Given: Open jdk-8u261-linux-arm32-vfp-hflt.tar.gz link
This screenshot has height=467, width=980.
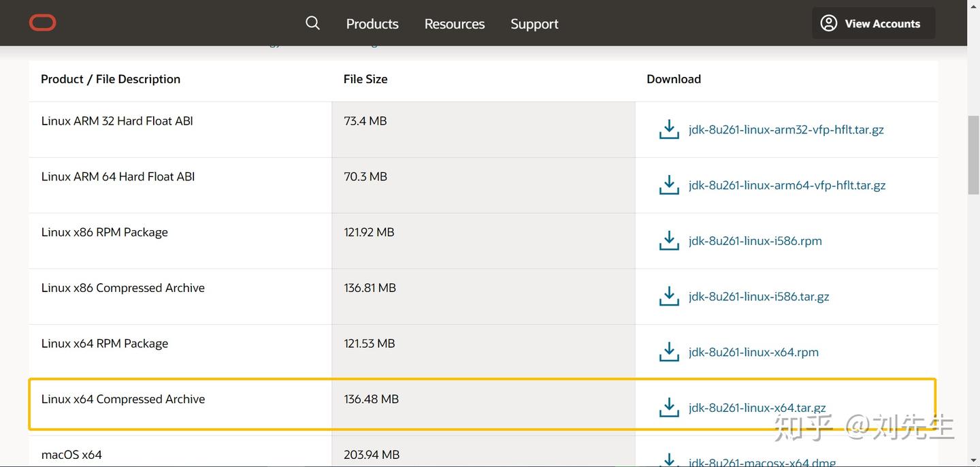Looking at the screenshot, I should (x=786, y=129).
